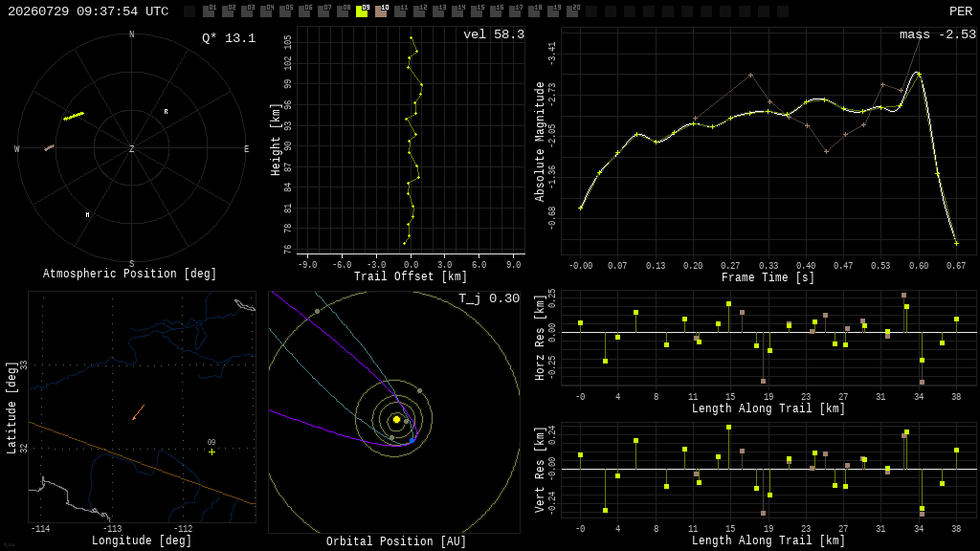
Task: Click the tan meteor trail near W
Action: tap(50, 148)
